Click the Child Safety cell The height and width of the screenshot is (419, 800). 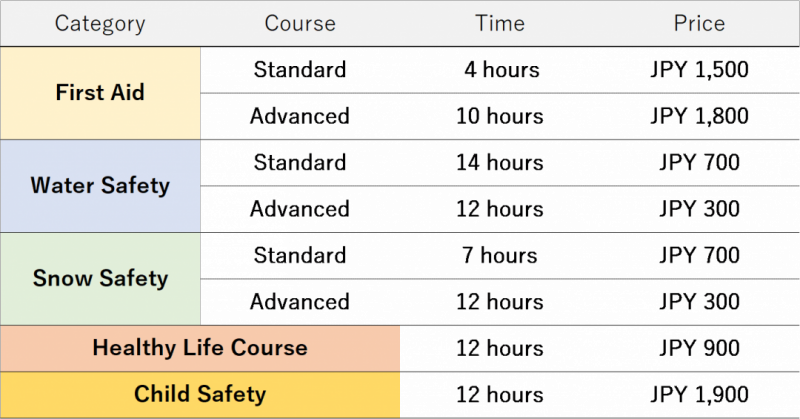pos(200,395)
